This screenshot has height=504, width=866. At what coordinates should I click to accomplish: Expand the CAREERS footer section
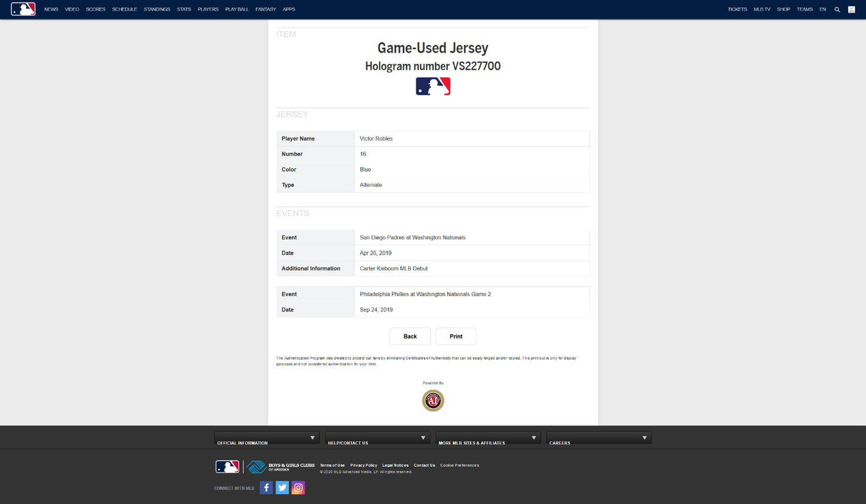click(598, 437)
